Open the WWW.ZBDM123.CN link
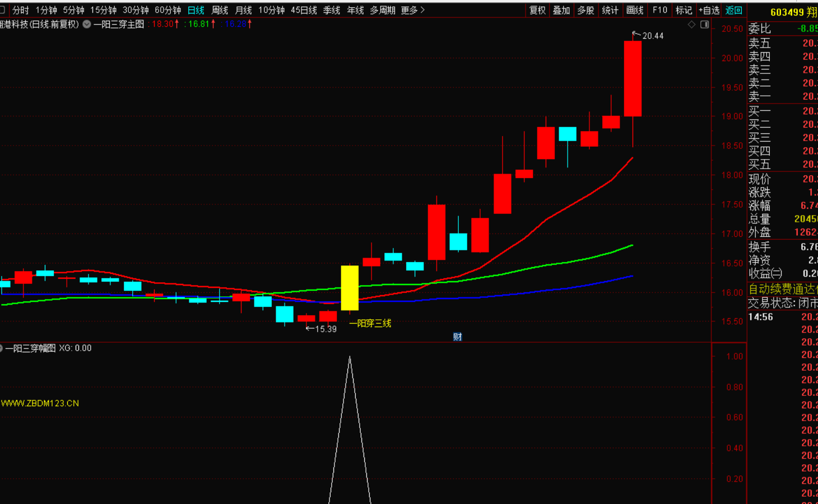 (40, 403)
